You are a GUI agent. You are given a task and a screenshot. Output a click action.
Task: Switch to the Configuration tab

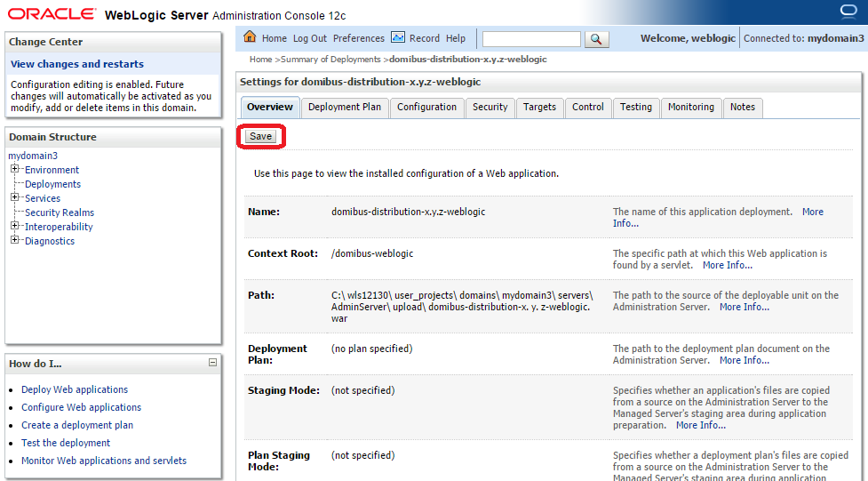pyautogui.click(x=426, y=107)
